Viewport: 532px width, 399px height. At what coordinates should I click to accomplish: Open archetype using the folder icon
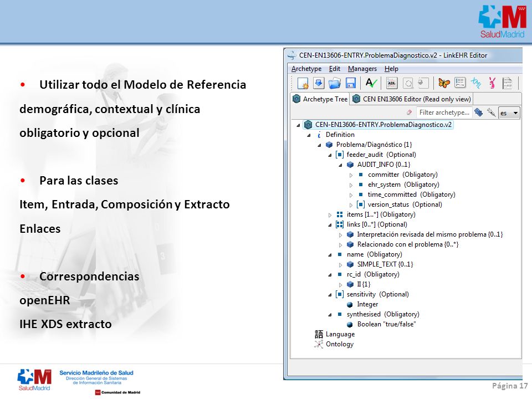click(335, 83)
